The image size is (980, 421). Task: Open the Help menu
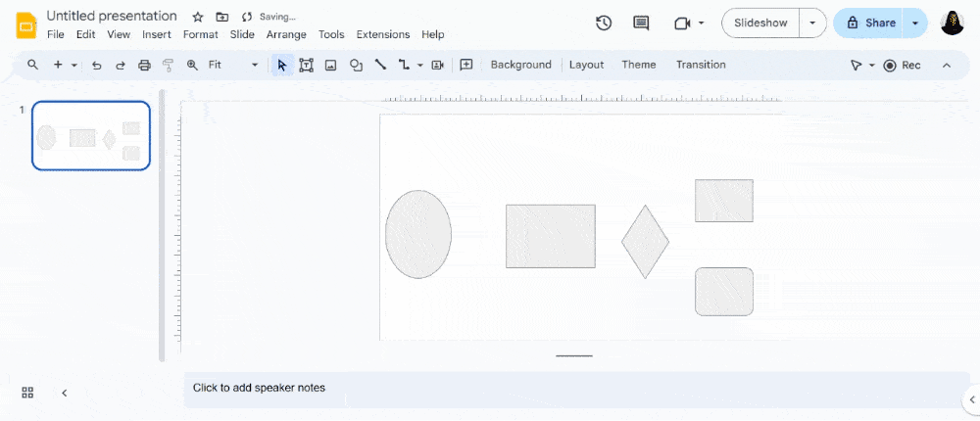coord(432,35)
